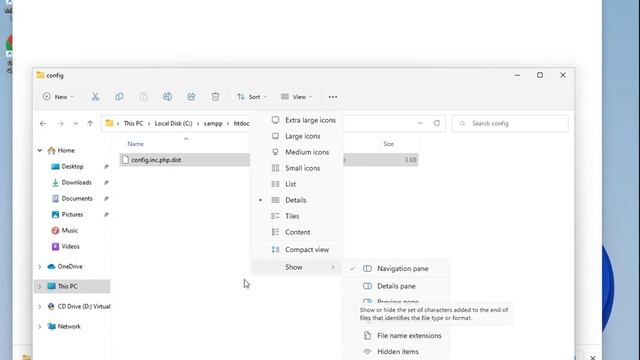Viewport: 640px width, 360px height.
Task: Choose Medium icons from View menu
Action: tap(297, 152)
